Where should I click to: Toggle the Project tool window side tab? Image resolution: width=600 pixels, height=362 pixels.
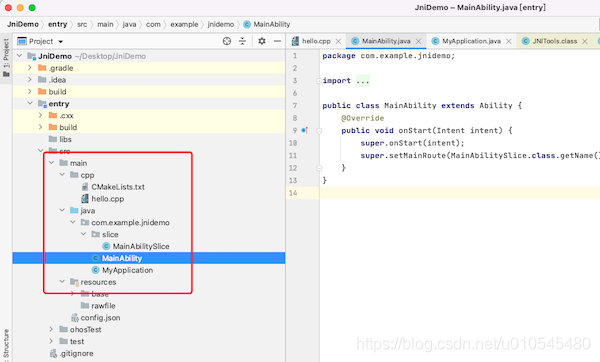(x=6, y=57)
